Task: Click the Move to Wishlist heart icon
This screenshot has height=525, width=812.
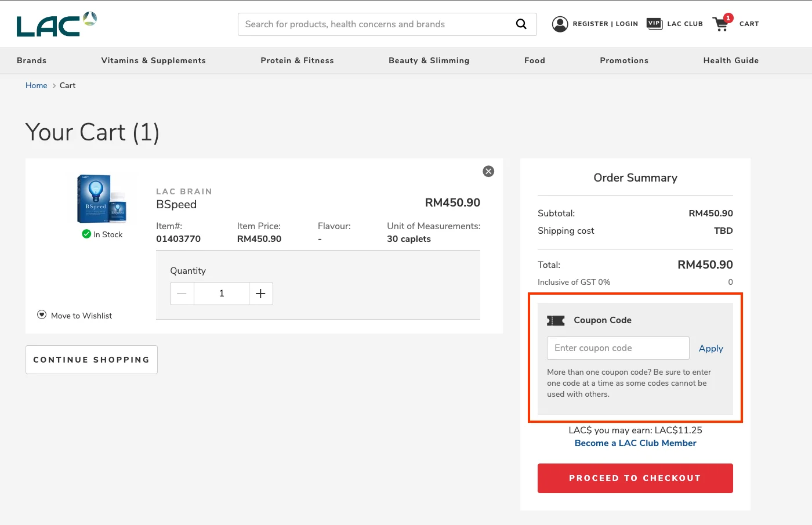Action: [x=42, y=314]
